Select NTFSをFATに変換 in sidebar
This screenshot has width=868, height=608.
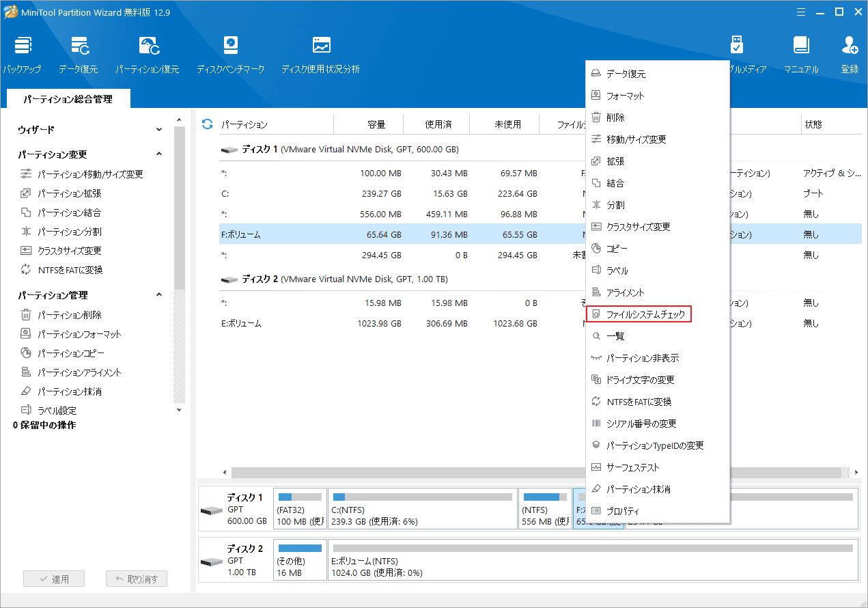(x=61, y=270)
